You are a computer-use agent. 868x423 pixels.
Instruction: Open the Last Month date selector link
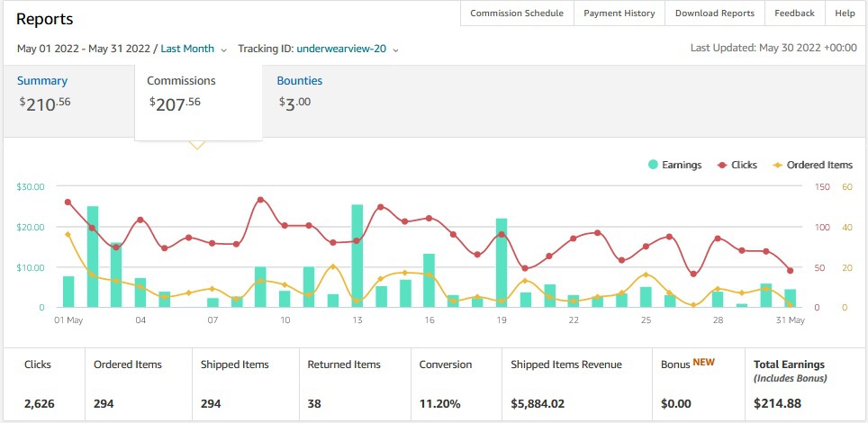(187, 49)
